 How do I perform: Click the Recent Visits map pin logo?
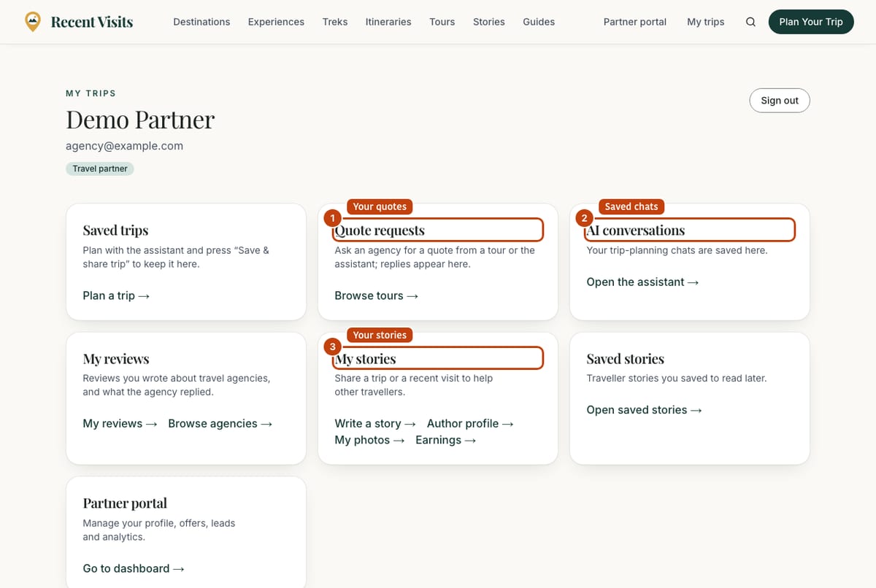point(33,22)
